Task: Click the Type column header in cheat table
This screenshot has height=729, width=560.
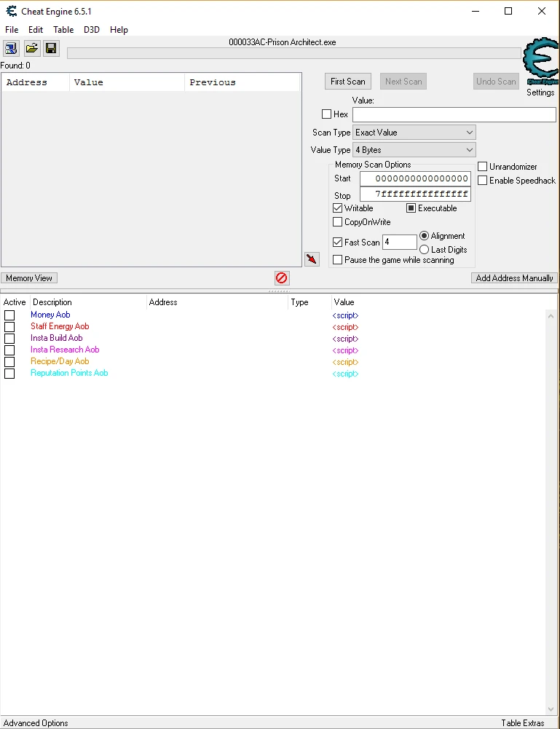Action: point(309,302)
